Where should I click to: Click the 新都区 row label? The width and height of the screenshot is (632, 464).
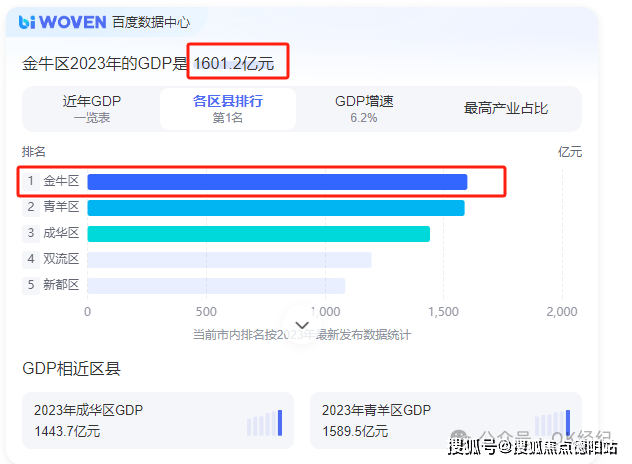(61, 285)
